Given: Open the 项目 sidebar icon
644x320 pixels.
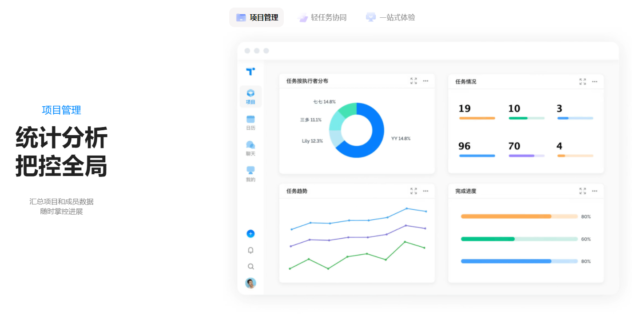Looking at the screenshot, I should (x=250, y=96).
